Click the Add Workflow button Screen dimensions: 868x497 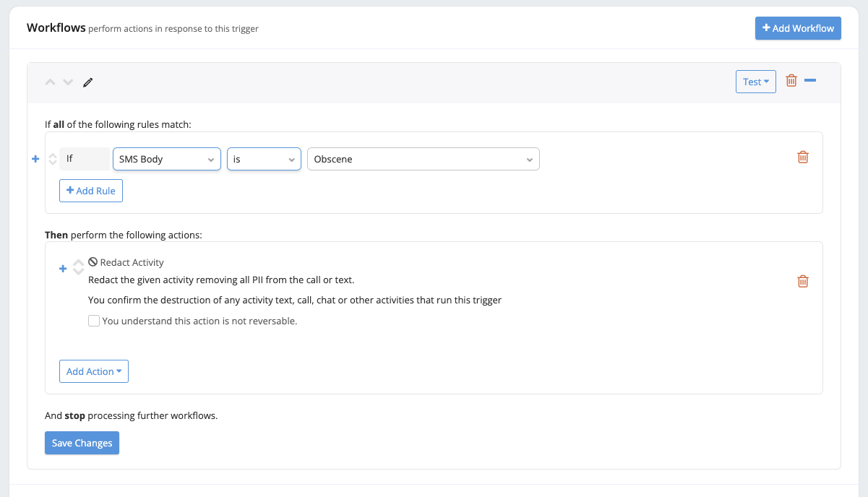pyautogui.click(x=798, y=28)
